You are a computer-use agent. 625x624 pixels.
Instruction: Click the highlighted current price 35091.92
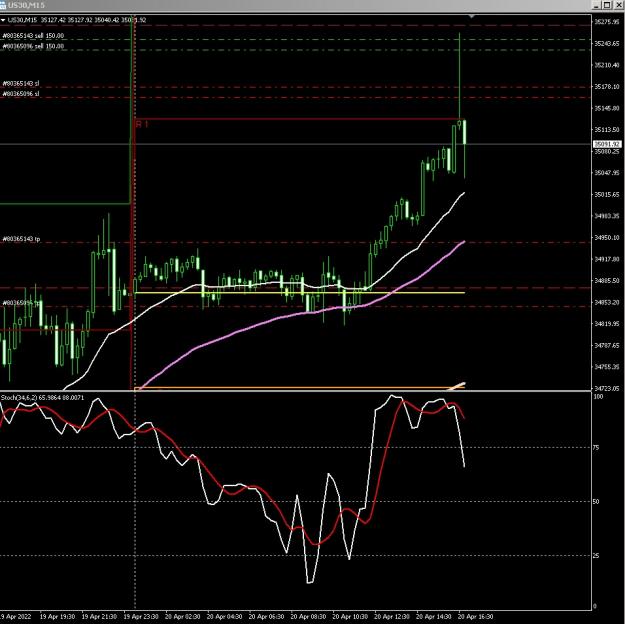point(607,144)
